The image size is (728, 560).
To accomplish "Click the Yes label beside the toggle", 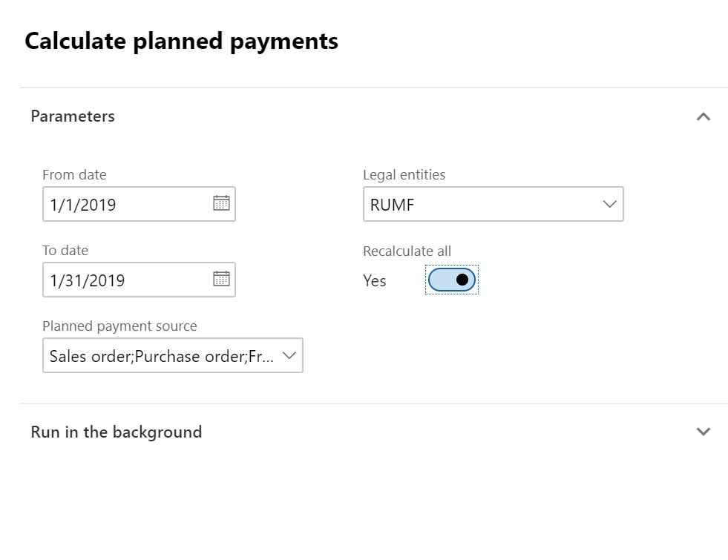I will pyautogui.click(x=375, y=280).
